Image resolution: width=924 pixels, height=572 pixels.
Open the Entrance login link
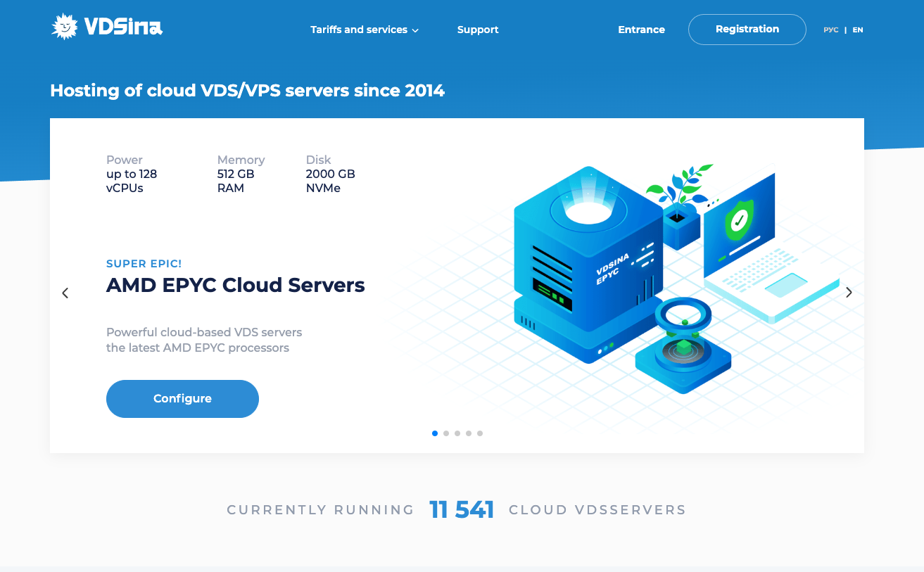click(641, 30)
